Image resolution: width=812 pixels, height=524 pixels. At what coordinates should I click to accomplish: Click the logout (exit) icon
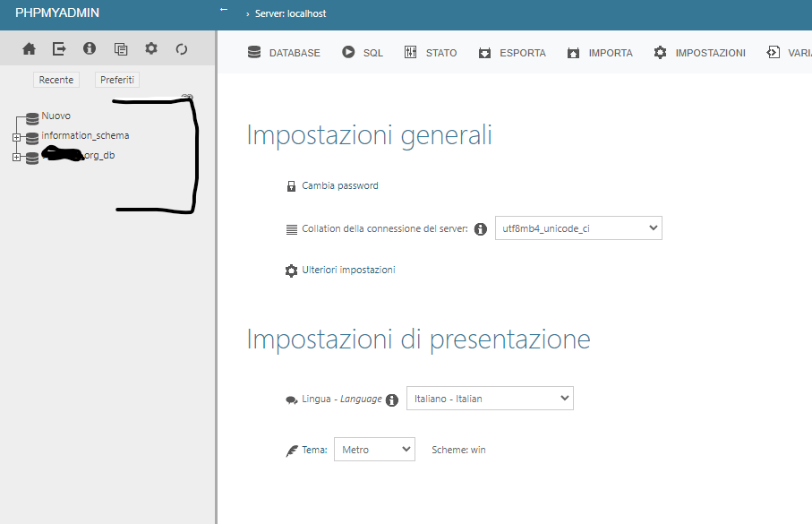[x=59, y=49]
